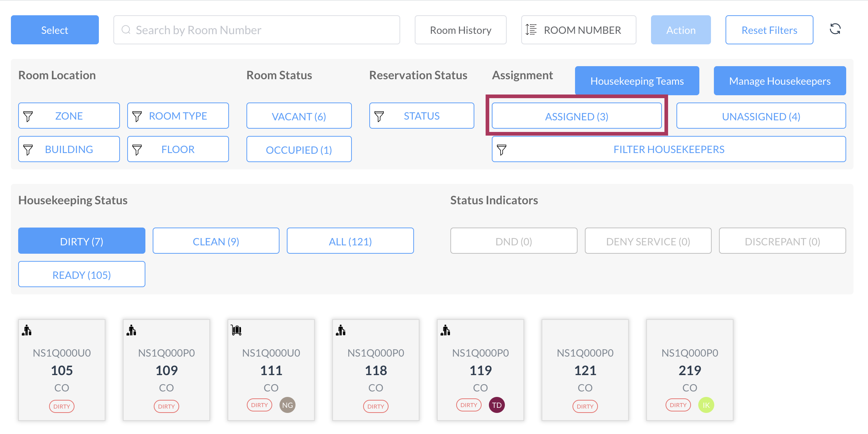Click the TD housekeeper badge on room 119
This screenshot has width=868, height=434.
(497, 405)
